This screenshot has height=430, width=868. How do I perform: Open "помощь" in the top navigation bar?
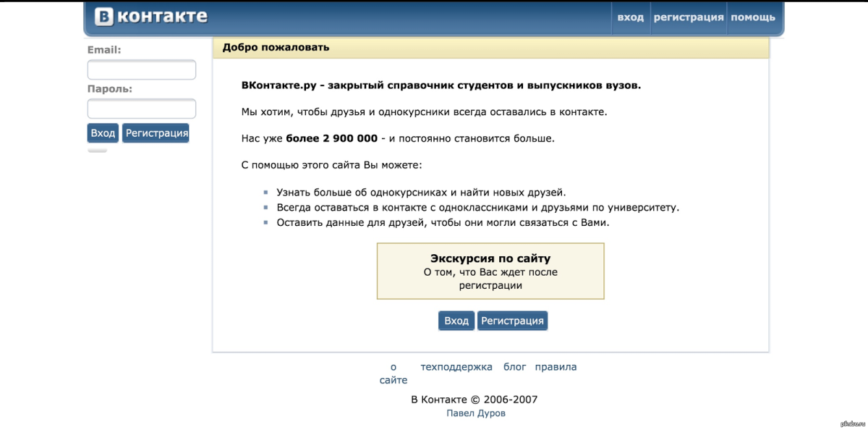[x=754, y=17]
